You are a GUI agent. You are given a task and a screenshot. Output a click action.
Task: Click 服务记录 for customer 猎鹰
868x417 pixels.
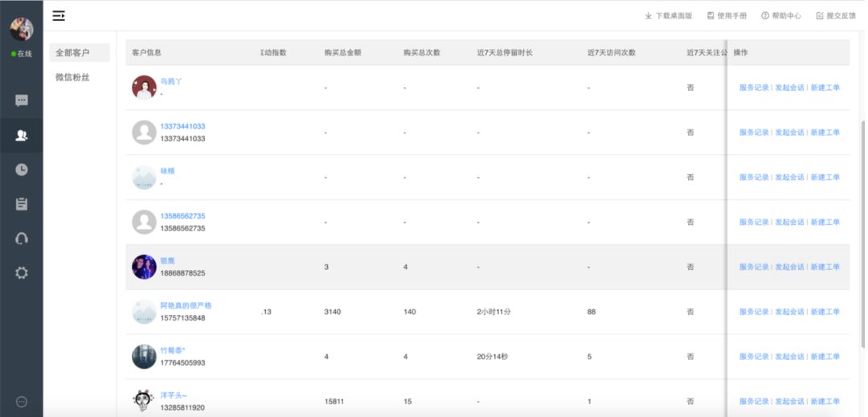click(754, 267)
